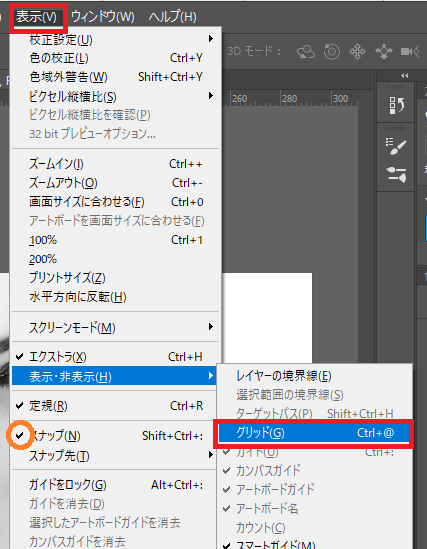Open the ヘルプ(H) menu

coord(173,17)
